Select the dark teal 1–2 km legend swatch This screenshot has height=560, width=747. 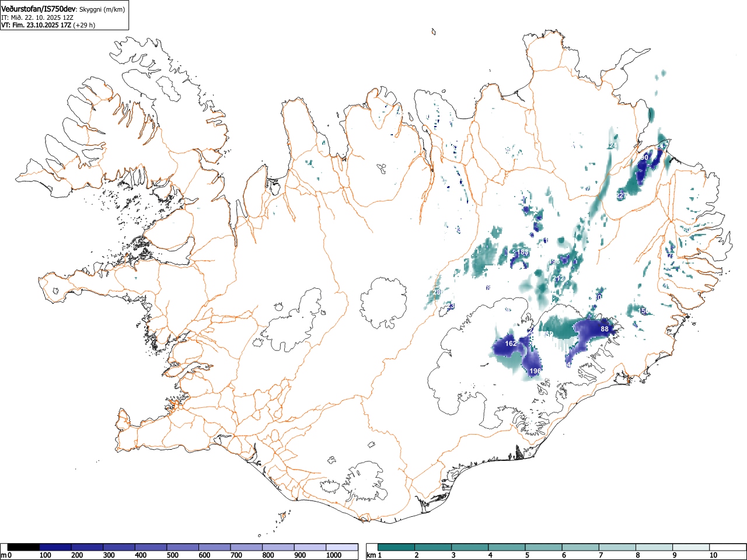(x=397, y=547)
